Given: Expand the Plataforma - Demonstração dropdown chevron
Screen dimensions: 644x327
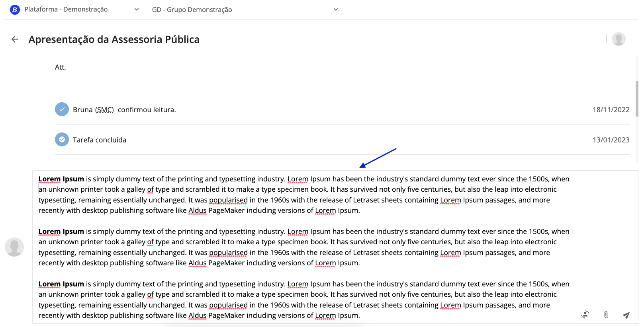Looking at the screenshot, I should pos(137,10).
